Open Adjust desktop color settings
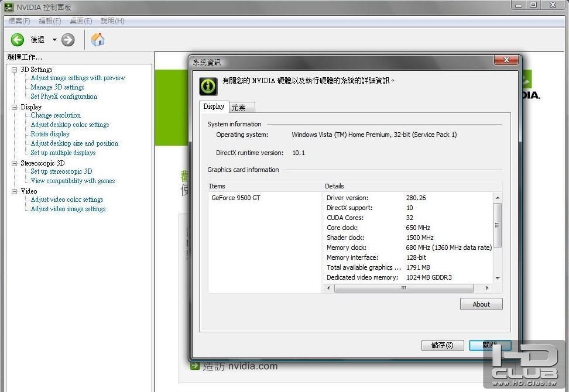This screenshot has width=569, height=392. click(70, 125)
